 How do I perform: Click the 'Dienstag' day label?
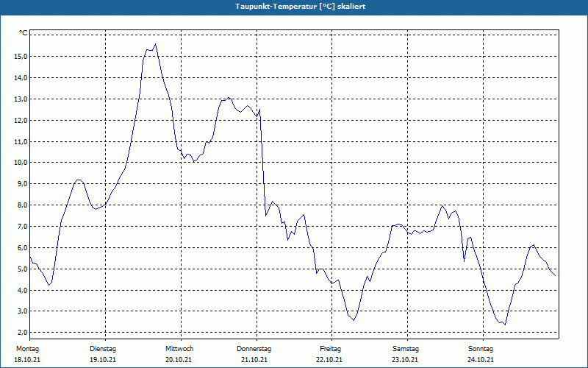103,349
